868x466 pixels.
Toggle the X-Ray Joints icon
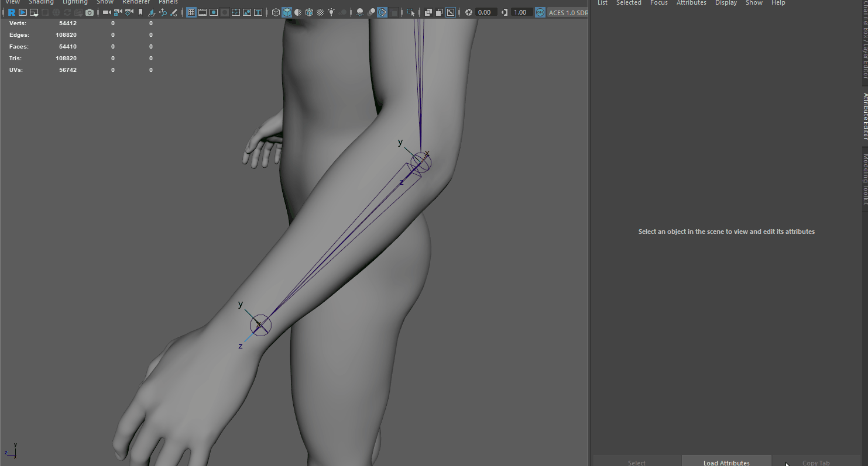[x=451, y=12]
